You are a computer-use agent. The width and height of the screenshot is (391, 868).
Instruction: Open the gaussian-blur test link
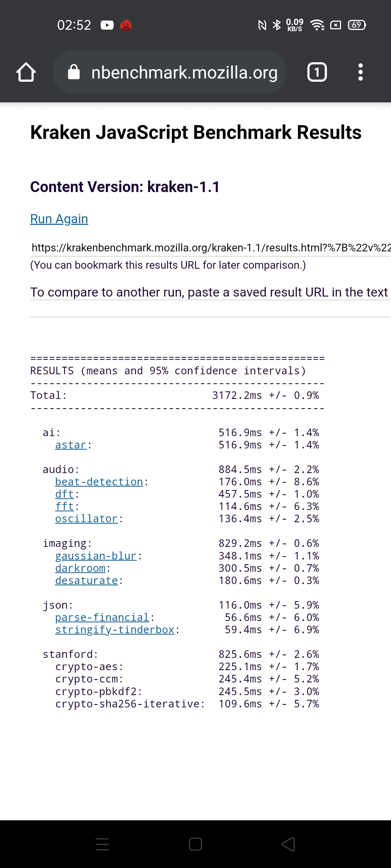pyautogui.click(x=96, y=556)
